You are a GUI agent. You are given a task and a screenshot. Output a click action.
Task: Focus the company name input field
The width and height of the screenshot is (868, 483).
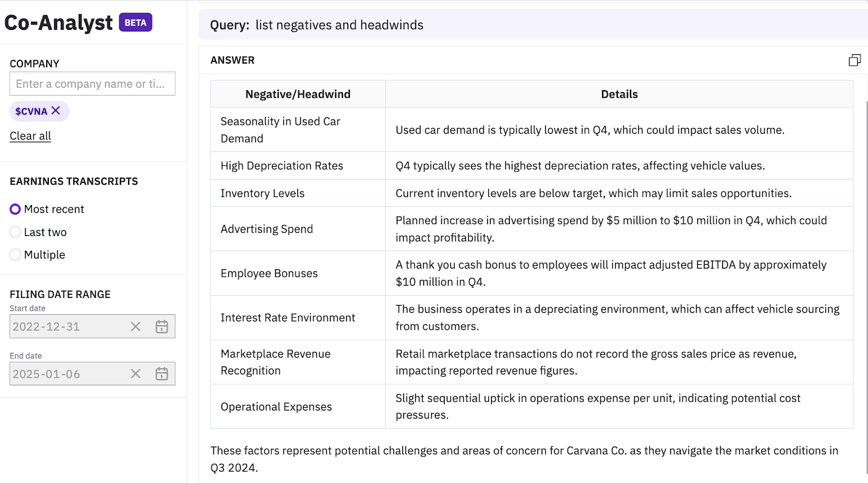pyautogui.click(x=92, y=84)
